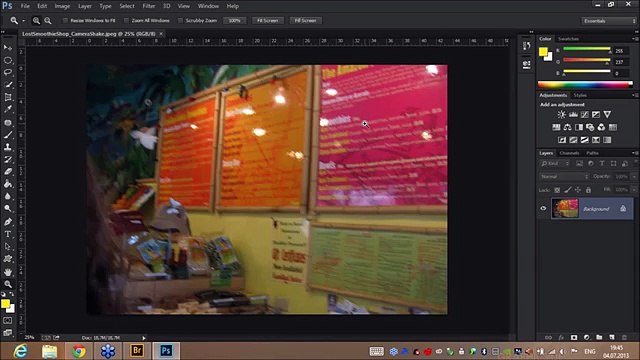Switch to the Channels tab

[x=569, y=153]
